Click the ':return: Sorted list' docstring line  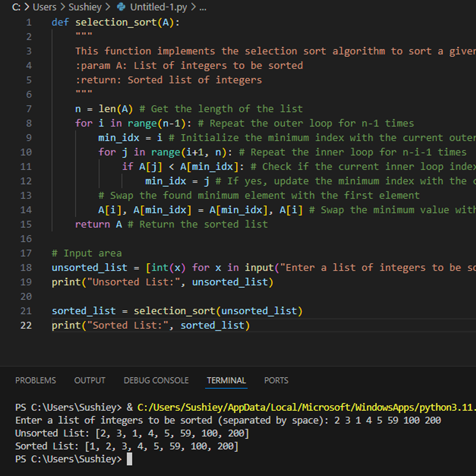(x=169, y=80)
